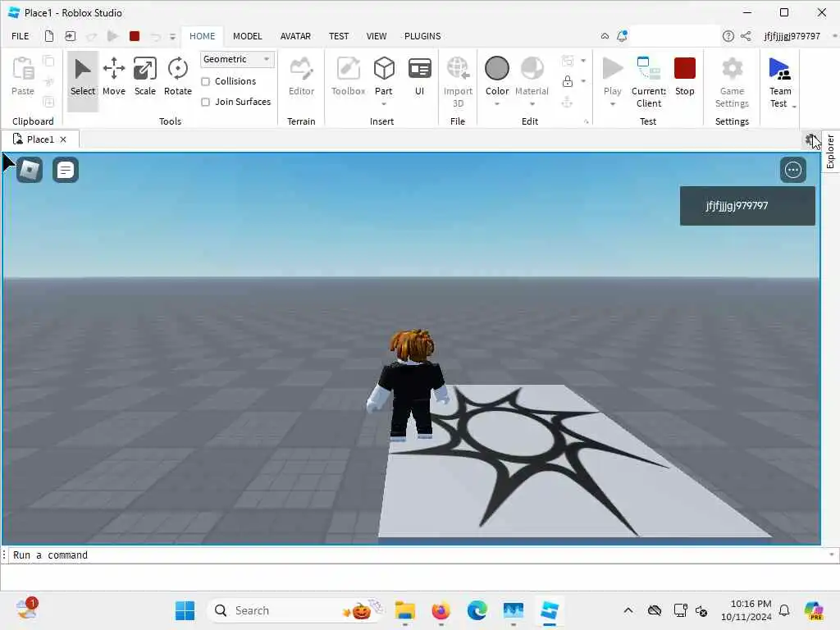Stop the running test in the ribbon
The image size is (840, 630).
[x=685, y=78]
